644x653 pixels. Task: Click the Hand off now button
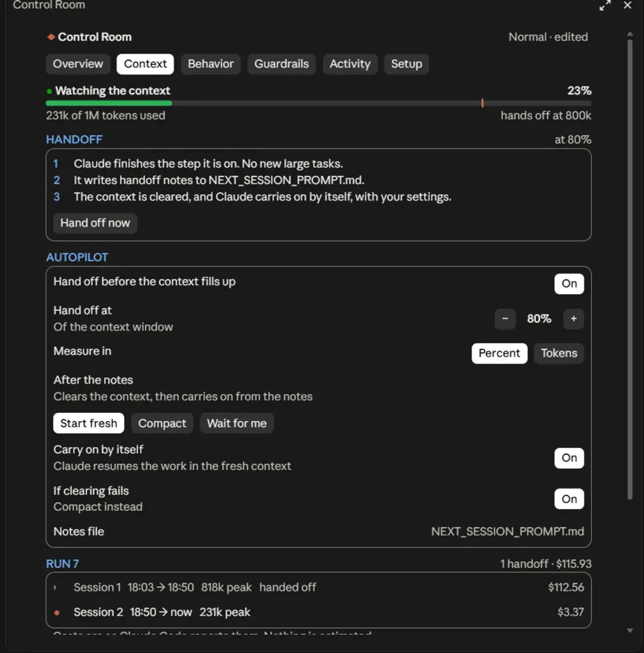(95, 223)
